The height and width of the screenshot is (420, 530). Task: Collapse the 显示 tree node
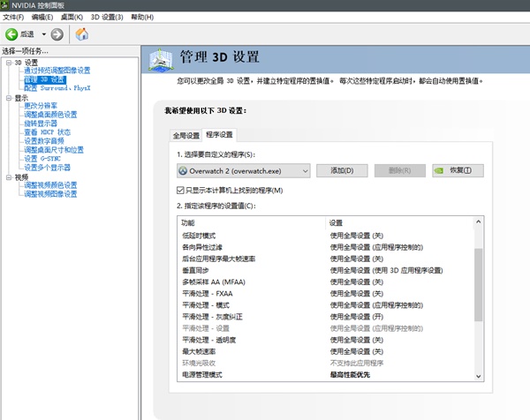pyautogui.click(x=9, y=98)
